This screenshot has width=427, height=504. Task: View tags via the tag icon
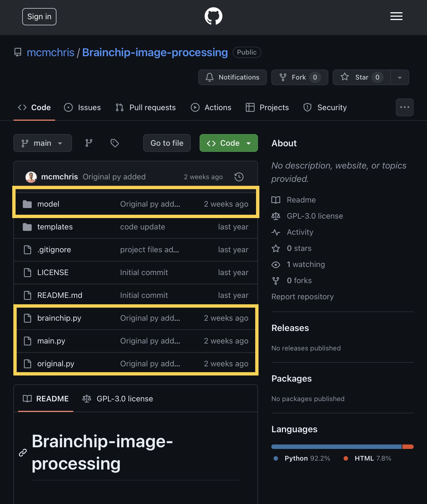[x=115, y=143]
